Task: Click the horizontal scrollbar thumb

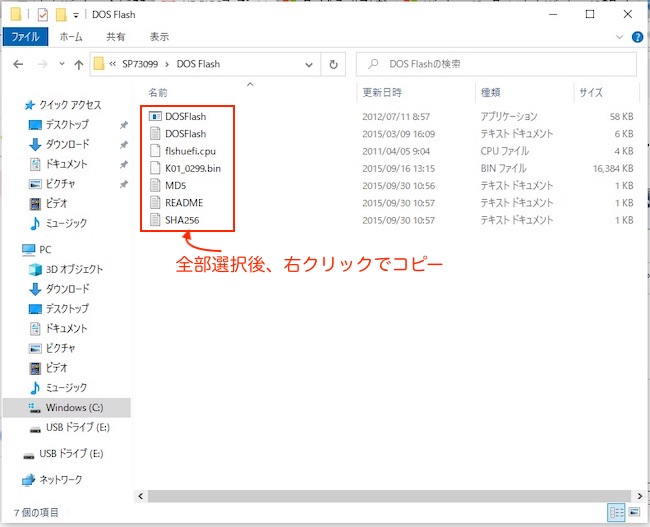Action: pyautogui.click(x=389, y=496)
